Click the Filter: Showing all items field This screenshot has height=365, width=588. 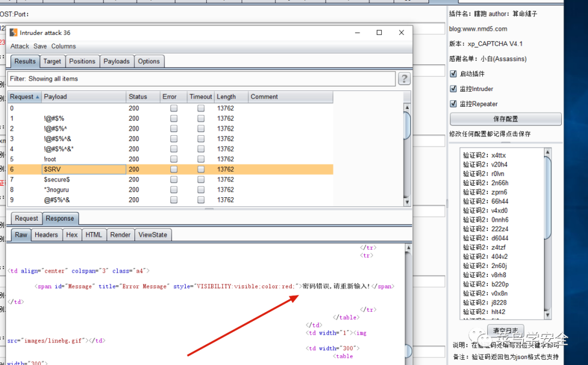201,79
